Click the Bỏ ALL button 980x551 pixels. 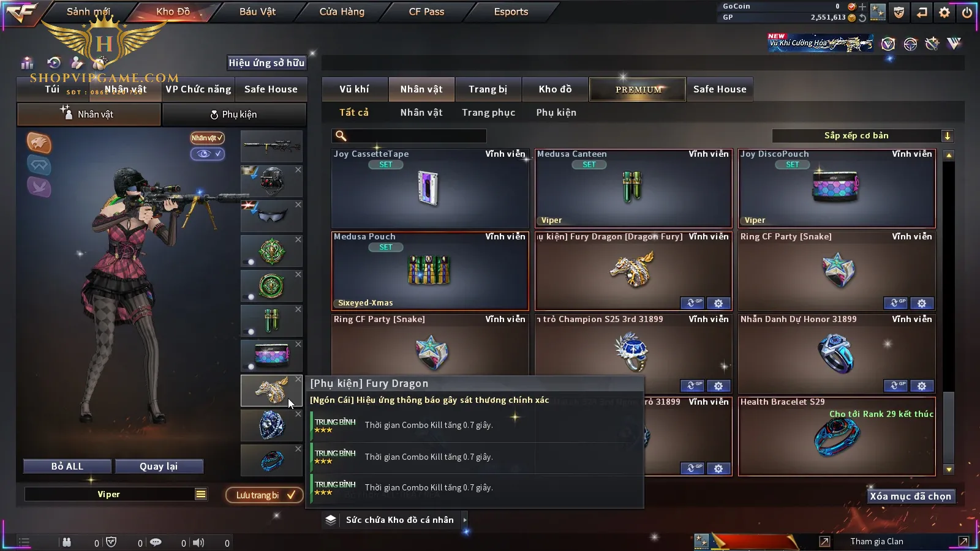(x=67, y=467)
